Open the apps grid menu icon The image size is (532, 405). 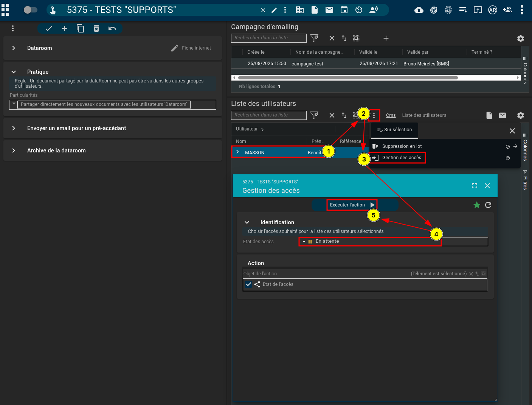5,10
